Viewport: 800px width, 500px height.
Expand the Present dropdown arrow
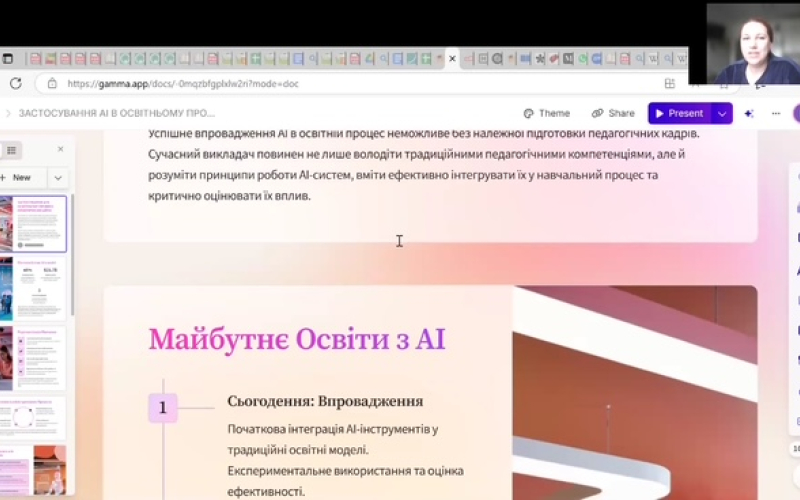tap(722, 113)
